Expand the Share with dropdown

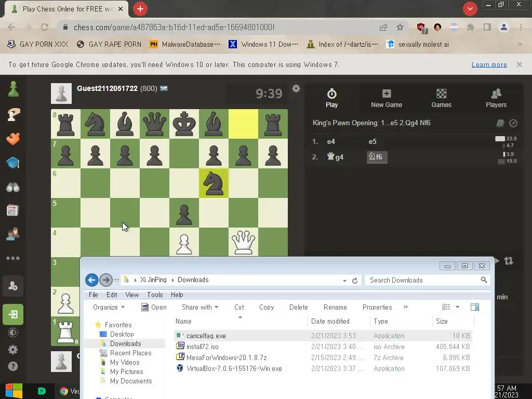[x=200, y=307]
